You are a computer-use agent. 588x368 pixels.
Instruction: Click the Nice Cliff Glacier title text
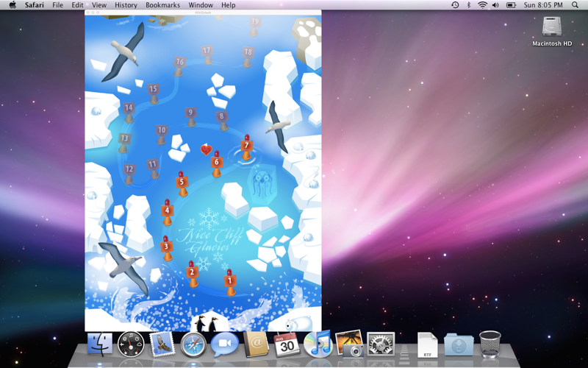point(210,241)
